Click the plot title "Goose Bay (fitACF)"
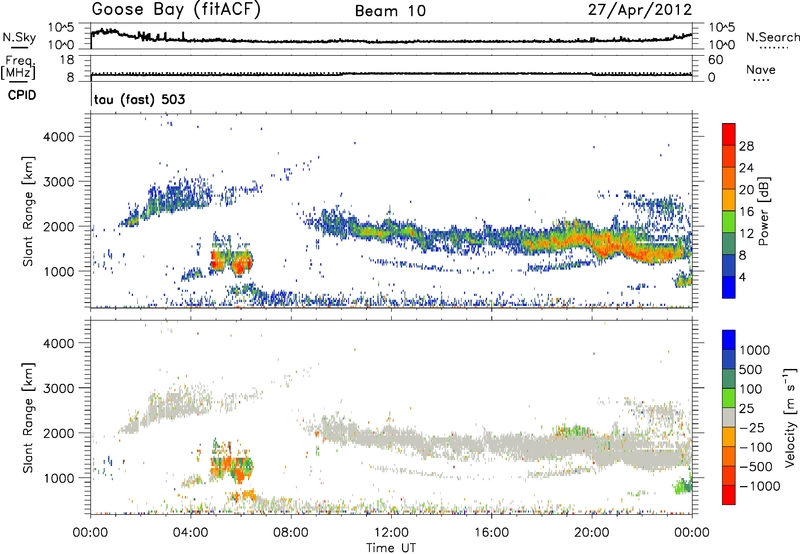This screenshot has width=800, height=554. click(x=176, y=10)
